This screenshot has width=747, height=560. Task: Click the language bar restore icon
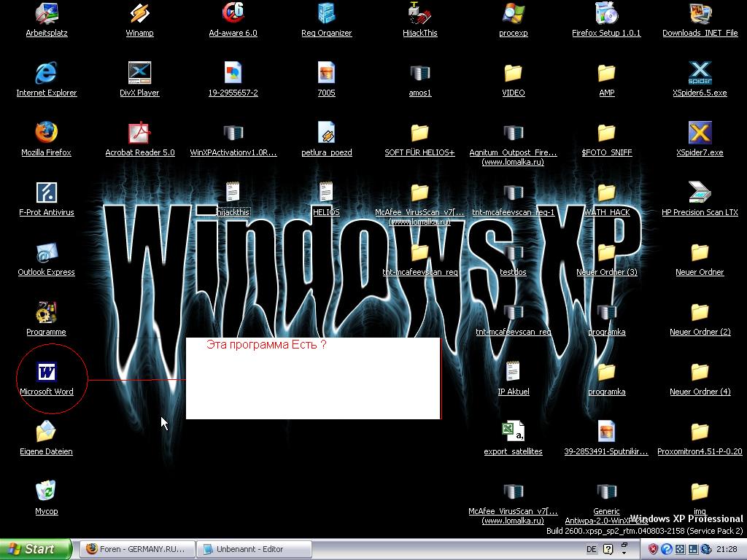[624, 545]
